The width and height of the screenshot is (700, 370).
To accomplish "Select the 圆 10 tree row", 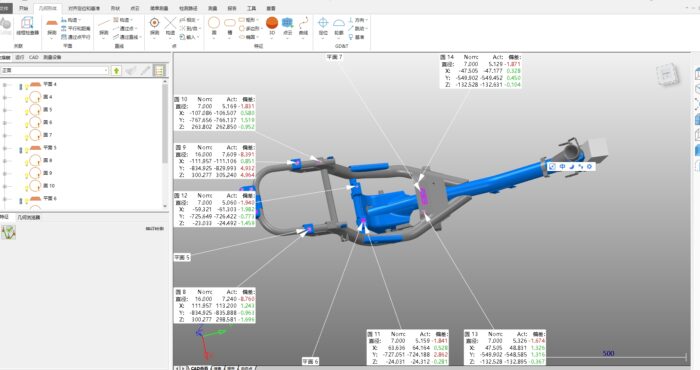I will click(42, 186).
